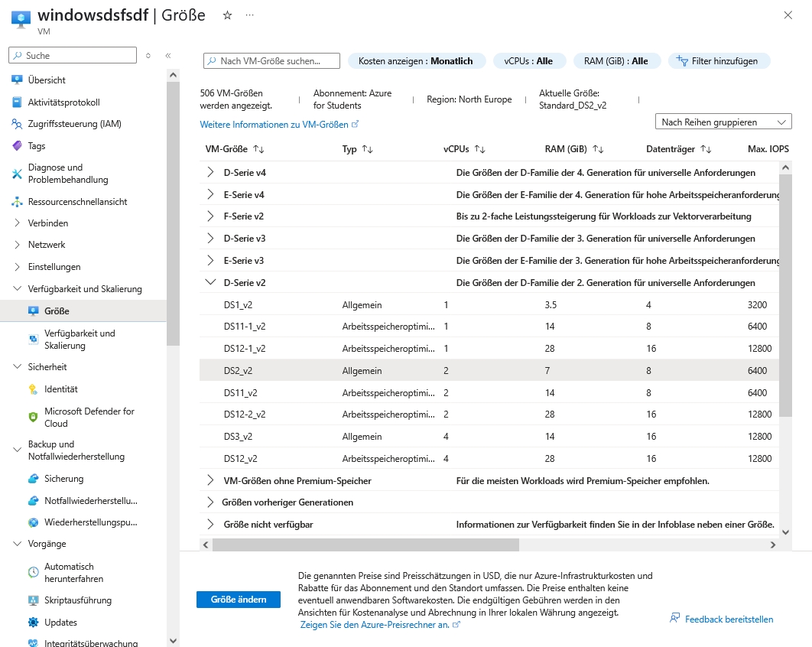Image resolution: width=812 pixels, height=647 pixels.
Task: Click the favorite star icon next to title
Action: pos(227,15)
